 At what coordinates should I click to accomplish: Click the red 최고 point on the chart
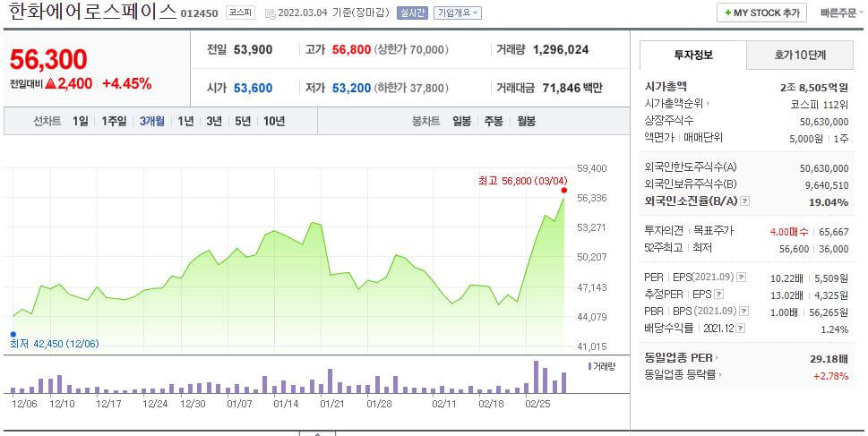click(x=563, y=190)
